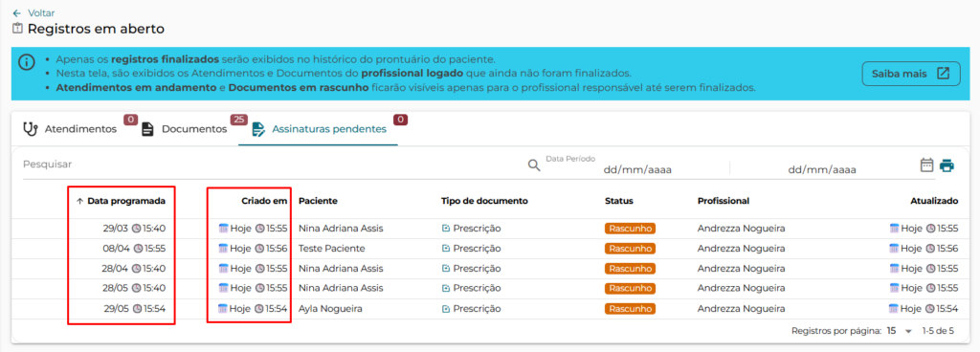
Task: Sort by Data programada column header
Action: click(x=126, y=201)
